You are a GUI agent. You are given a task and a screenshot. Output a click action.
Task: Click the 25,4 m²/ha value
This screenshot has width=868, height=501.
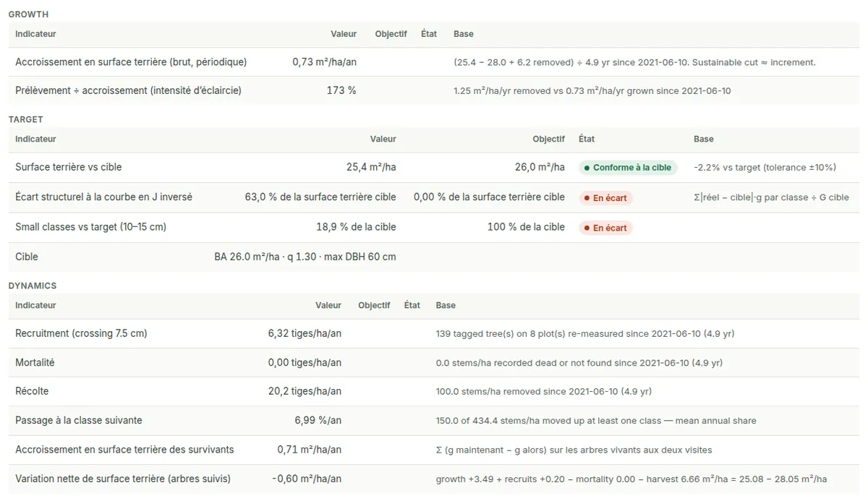(371, 167)
